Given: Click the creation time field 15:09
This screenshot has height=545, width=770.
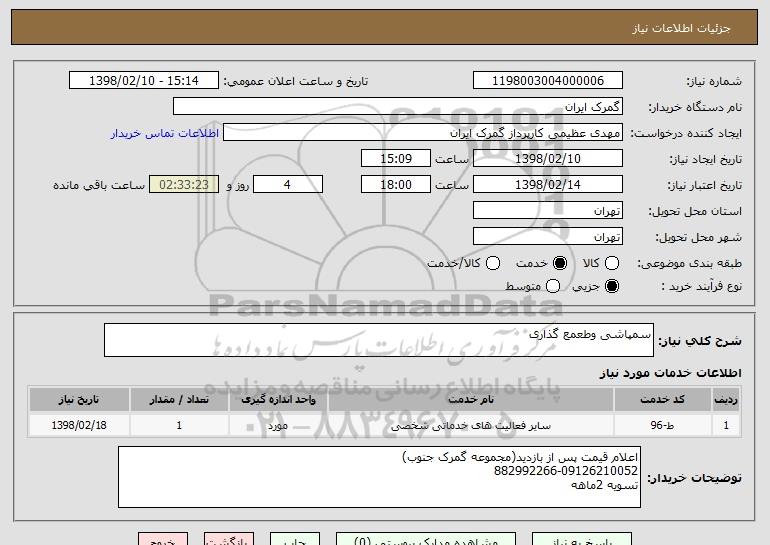Looking at the screenshot, I should tap(396, 159).
